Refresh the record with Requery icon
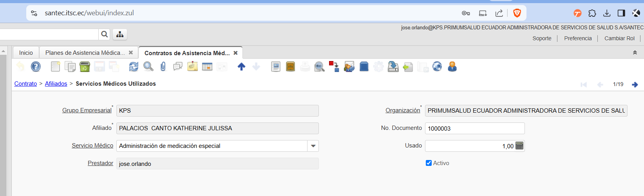Screen dimensions: 644x196 pyautogui.click(x=134, y=67)
